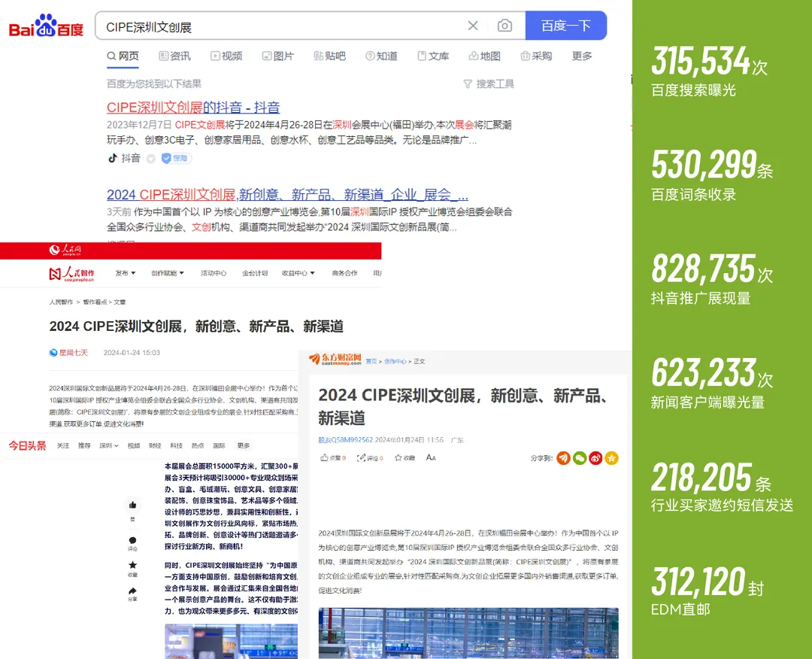Screen dimensions: 812x659
Task: Open the 热点 channel in 今日头条
Action: click(198, 445)
